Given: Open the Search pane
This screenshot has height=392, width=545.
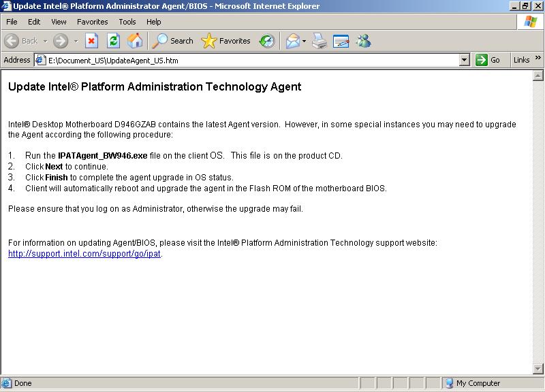Looking at the screenshot, I should pyautogui.click(x=173, y=41).
